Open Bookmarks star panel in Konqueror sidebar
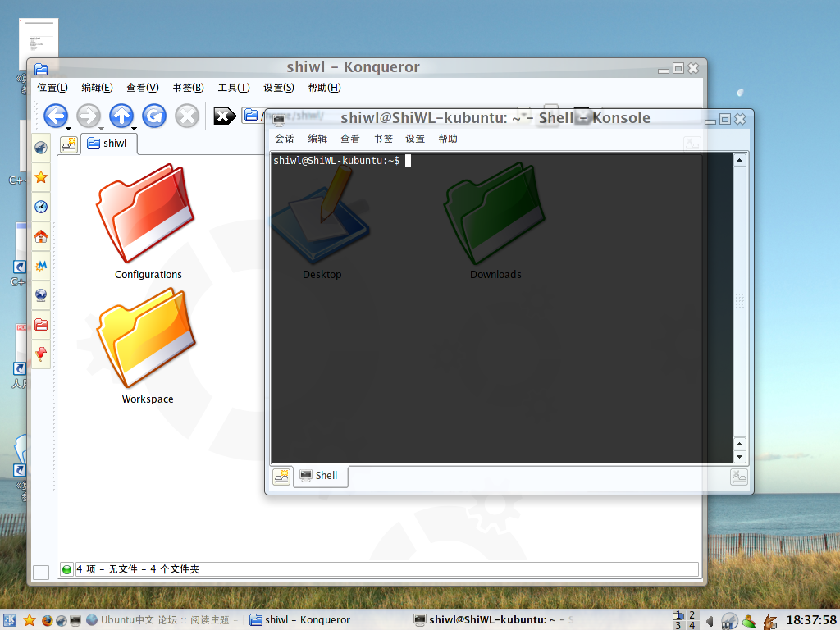Screen dimensions: 840x630 point(41,177)
